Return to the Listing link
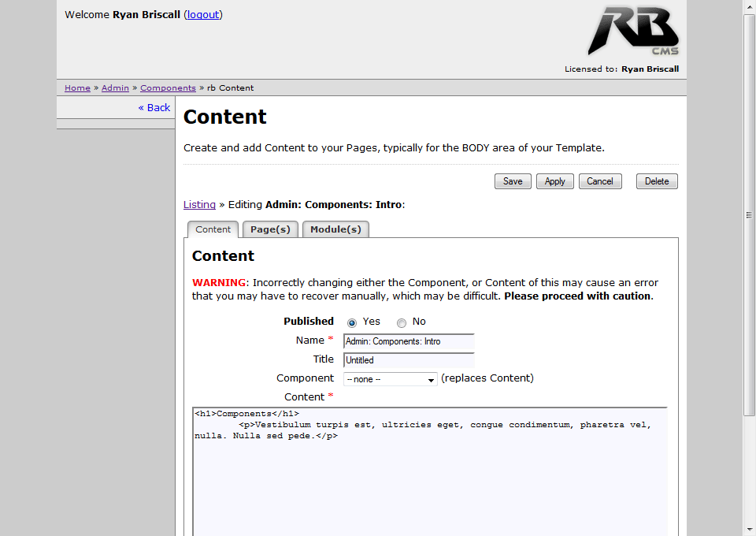 pyautogui.click(x=199, y=204)
